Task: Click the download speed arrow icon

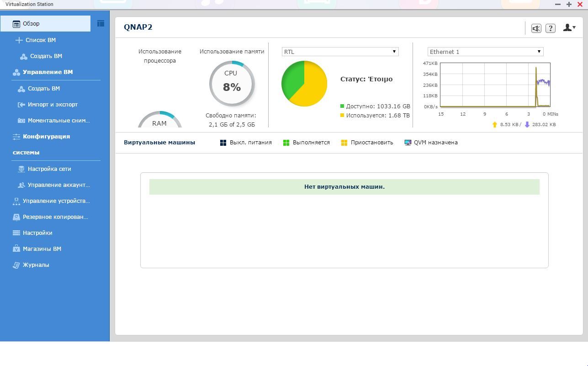Action: click(527, 124)
